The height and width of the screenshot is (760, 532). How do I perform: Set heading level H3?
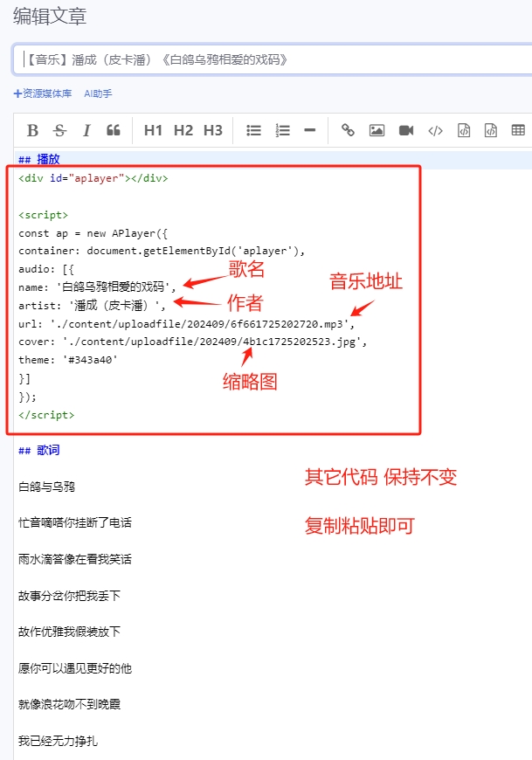212,130
